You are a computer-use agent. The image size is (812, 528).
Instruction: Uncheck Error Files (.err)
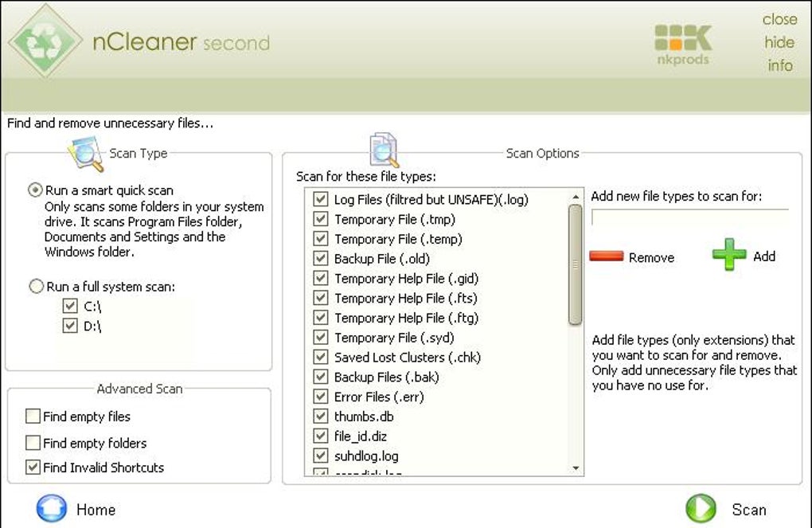[x=321, y=396]
